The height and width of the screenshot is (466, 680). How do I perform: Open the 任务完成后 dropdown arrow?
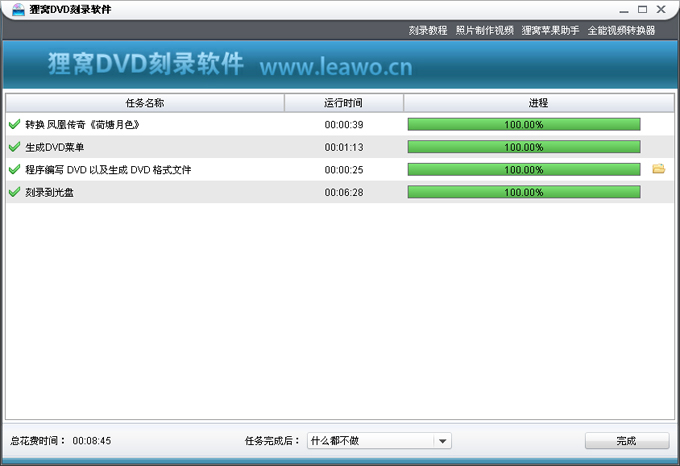click(x=442, y=441)
